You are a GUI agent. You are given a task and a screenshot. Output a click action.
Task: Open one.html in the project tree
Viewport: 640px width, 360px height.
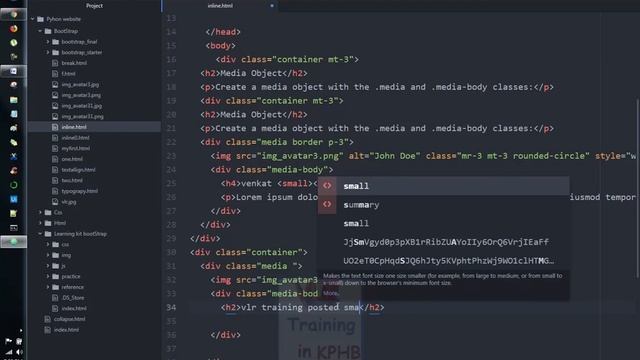[x=72, y=159]
